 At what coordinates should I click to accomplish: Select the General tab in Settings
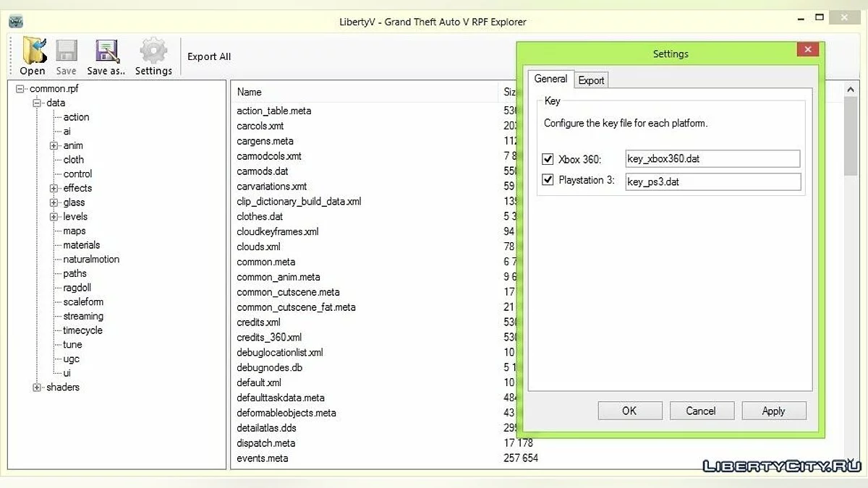(550, 79)
